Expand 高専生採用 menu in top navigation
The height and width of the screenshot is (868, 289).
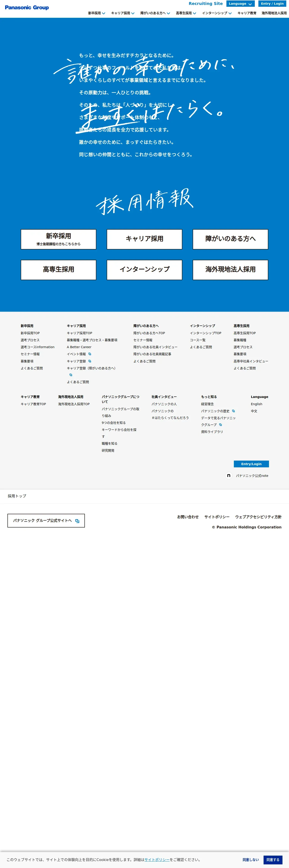pos(186,13)
